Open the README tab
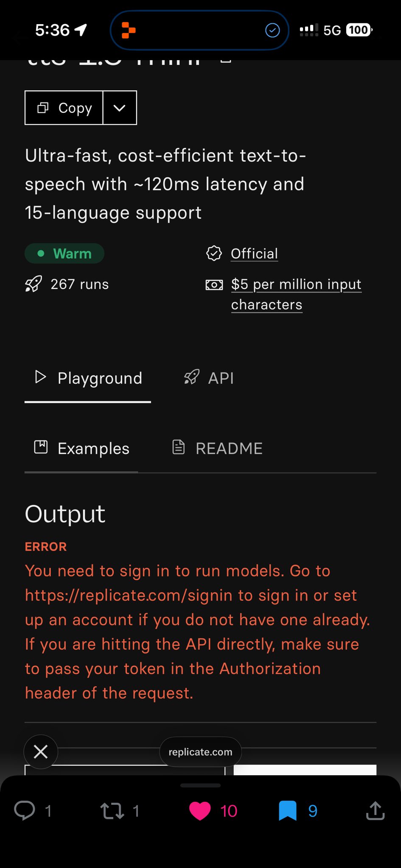Screen dimensions: 401x868 point(217,448)
